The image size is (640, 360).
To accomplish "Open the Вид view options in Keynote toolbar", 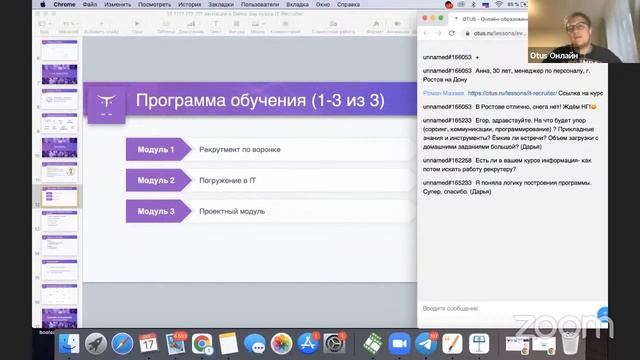I will click(44, 26).
